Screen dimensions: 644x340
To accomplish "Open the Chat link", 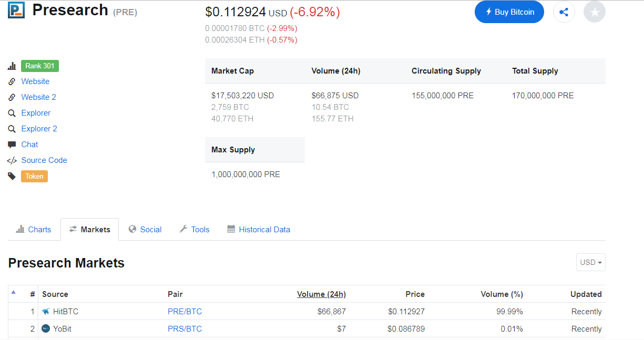I will click(x=29, y=145).
